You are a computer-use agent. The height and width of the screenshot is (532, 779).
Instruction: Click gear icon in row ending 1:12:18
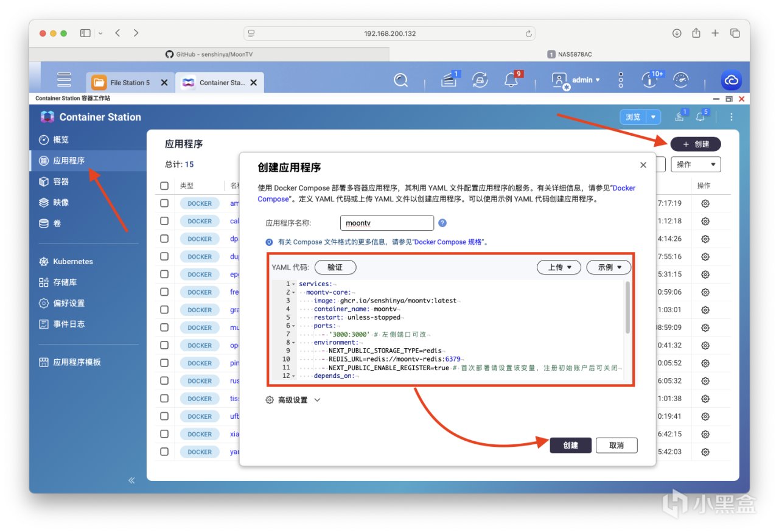(705, 221)
